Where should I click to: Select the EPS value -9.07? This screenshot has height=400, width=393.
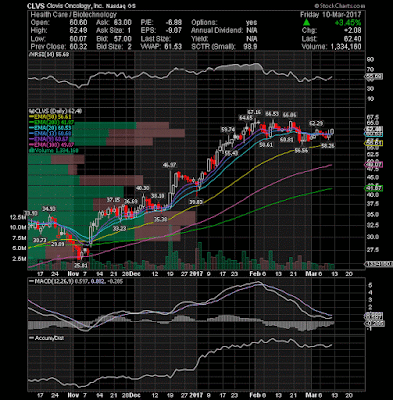174,31
